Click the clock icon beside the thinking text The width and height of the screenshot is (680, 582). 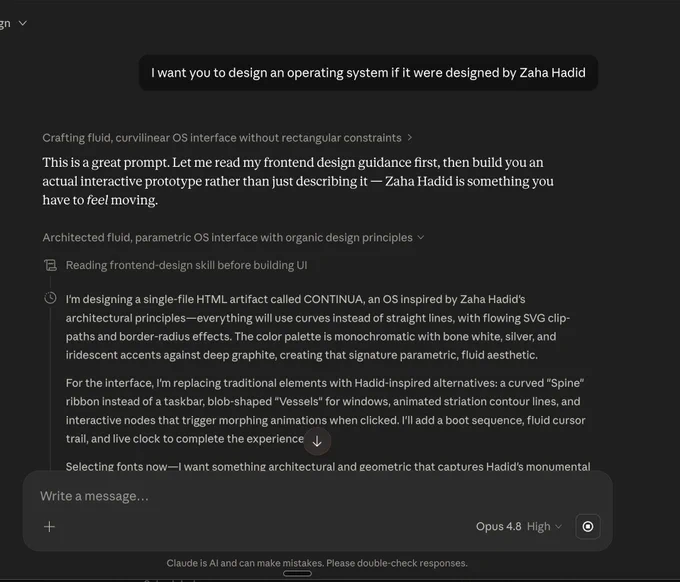click(x=50, y=298)
